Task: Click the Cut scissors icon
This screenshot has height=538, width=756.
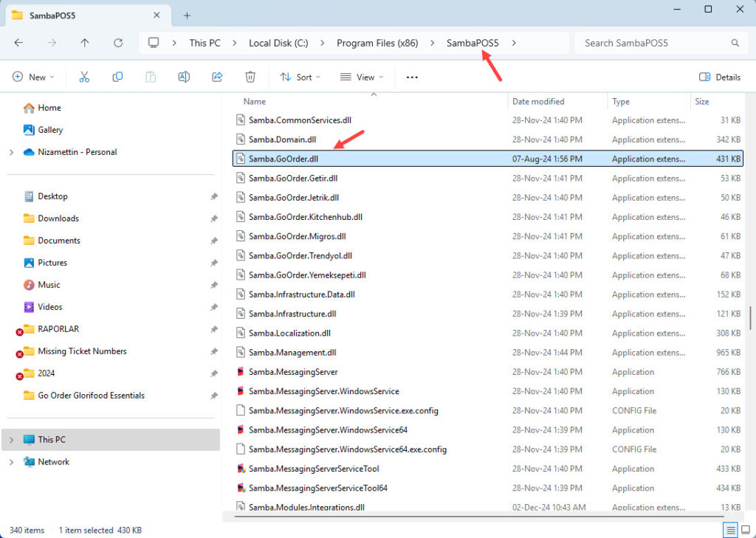Action: 84,77
